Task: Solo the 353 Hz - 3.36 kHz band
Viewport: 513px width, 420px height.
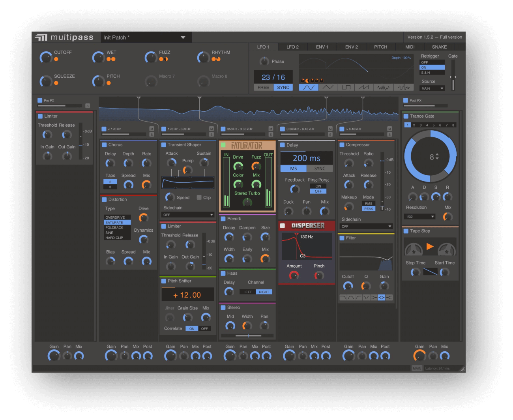Action: [271, 135]
